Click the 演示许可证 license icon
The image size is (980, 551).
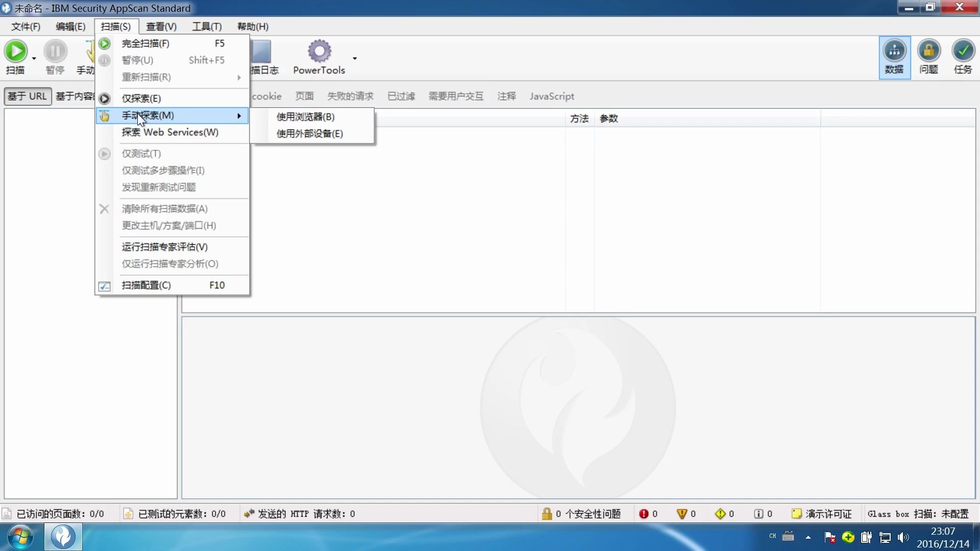pyautogui.click(x=796, y=513)
